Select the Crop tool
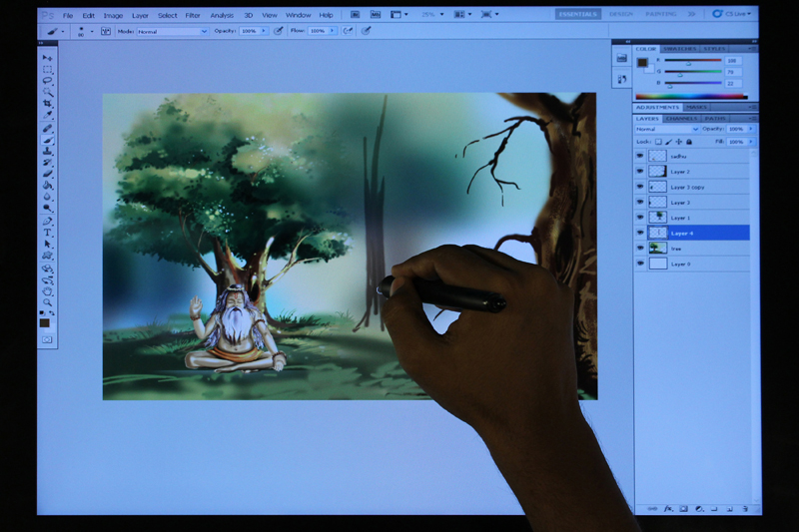The height and width of the screenshot is (532, 799). tap(47, 104)
